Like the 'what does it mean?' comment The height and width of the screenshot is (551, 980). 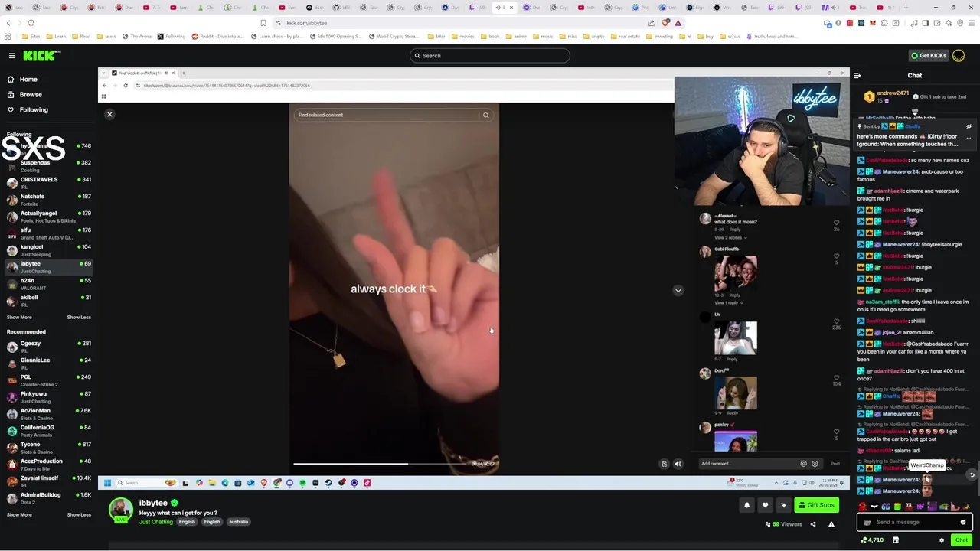click(x=836, y=223)
